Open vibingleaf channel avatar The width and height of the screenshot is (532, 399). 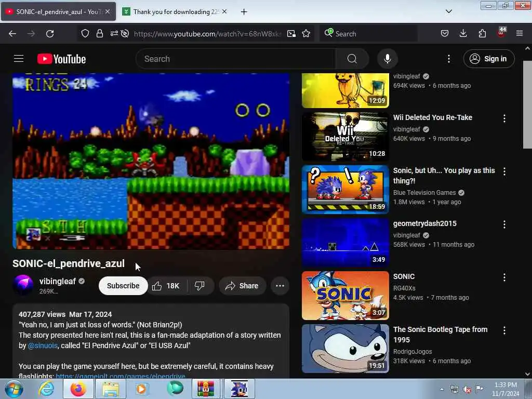[23, 285]
